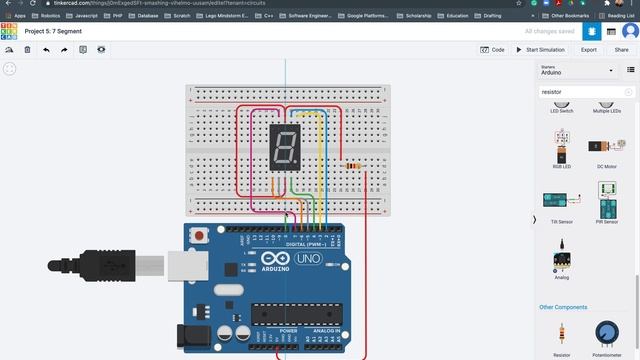Switch to circuit view icon
Viewport: 640px width, 360px height.
click(591, 31)
